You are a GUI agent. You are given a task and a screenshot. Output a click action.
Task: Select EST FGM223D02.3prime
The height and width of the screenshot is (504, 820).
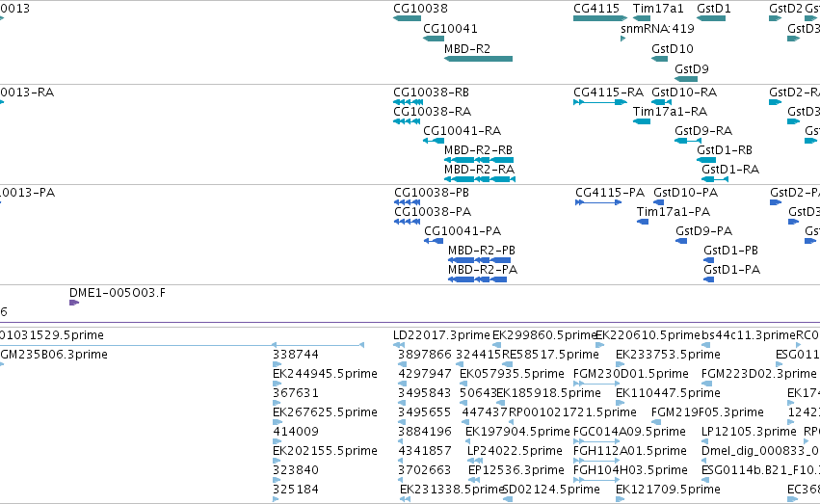[759, 374]
